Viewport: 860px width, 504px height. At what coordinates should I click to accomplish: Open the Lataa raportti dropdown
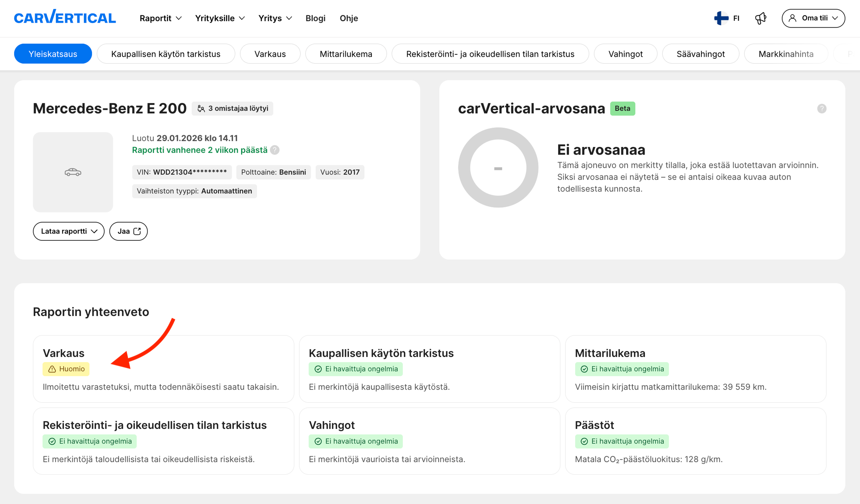point(69,231)
